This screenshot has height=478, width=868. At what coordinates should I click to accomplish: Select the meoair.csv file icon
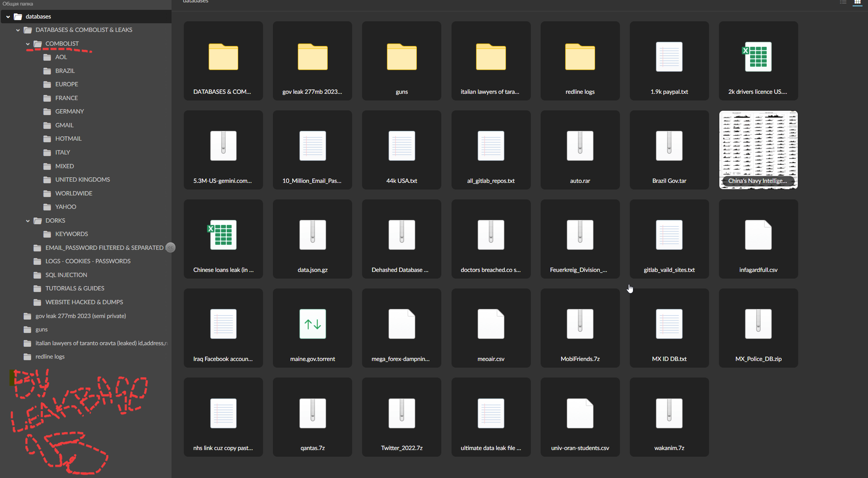point(491,324)
